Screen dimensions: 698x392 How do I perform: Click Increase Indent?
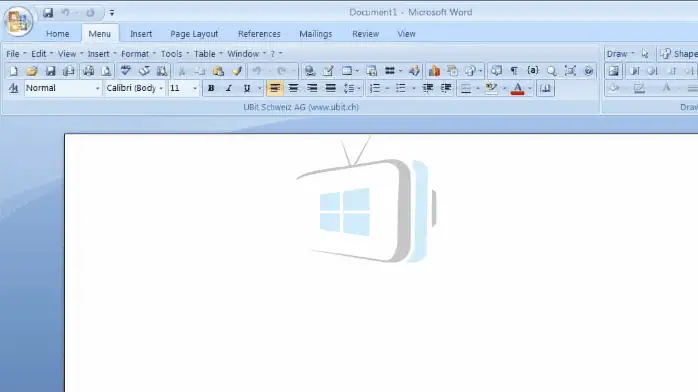pyautogui.click(x=446, y=89)
